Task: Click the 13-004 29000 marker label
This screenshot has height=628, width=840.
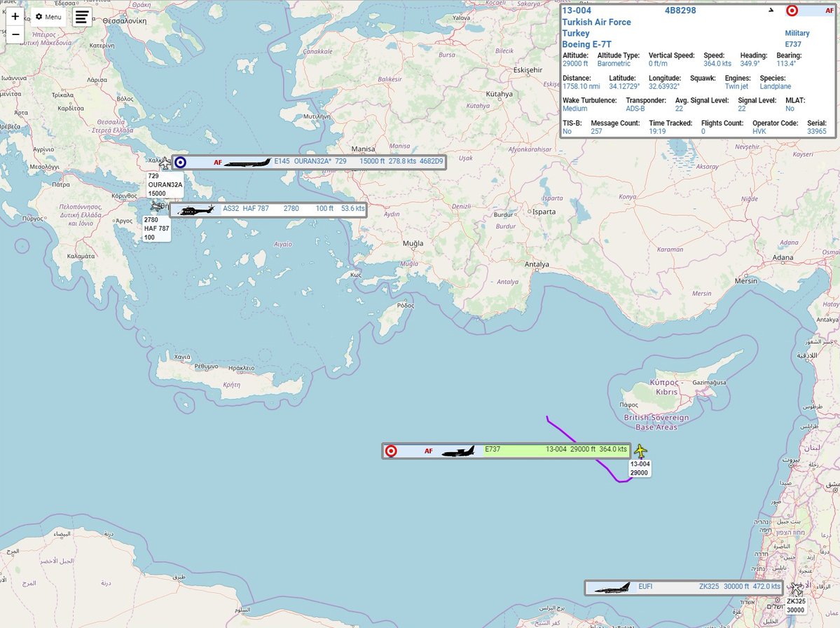Action: [640, 468]
